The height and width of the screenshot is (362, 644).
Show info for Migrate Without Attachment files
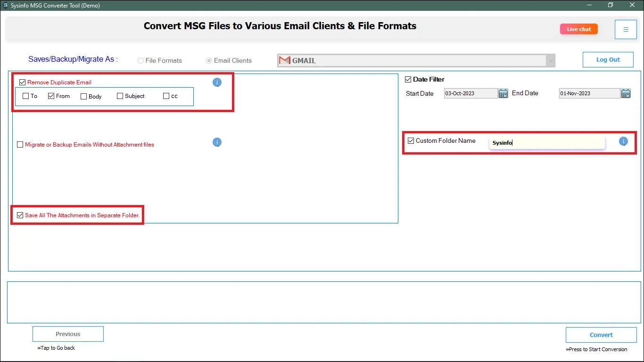point(217,142)
